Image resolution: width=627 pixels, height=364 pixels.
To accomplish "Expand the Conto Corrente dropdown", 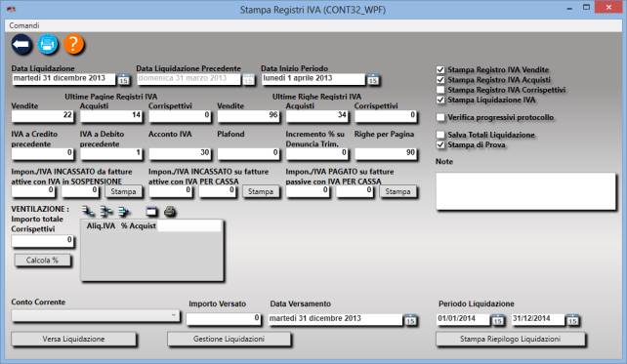I will 96,316.
